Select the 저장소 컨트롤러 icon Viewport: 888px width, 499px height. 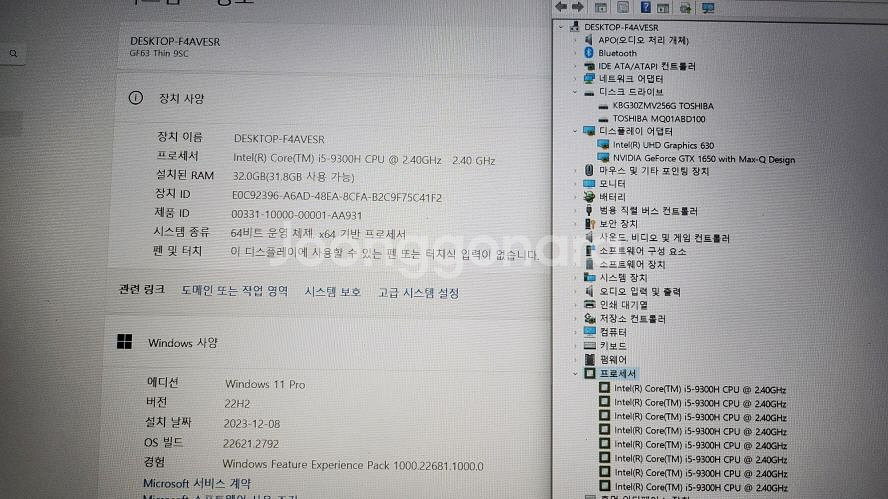[590, 318]
